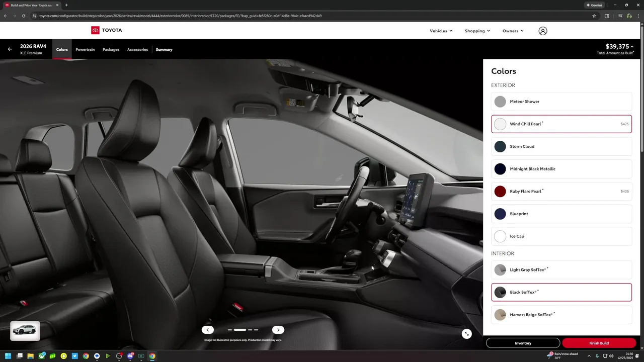Go to the Powertrain step
Image resolution: width=644 pixels, height=362 pixels.
pyautogui.click(x=85, y=49)
